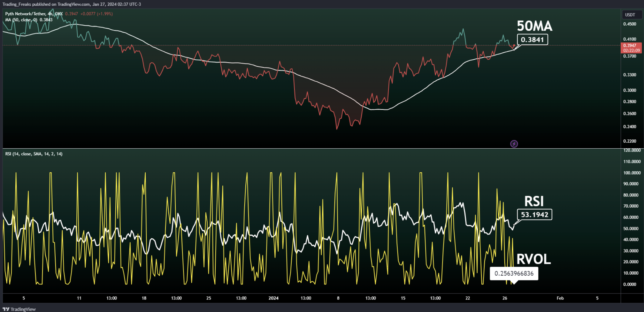Click the 15 date on time axis
644x312 pixels.
(403, 298)
